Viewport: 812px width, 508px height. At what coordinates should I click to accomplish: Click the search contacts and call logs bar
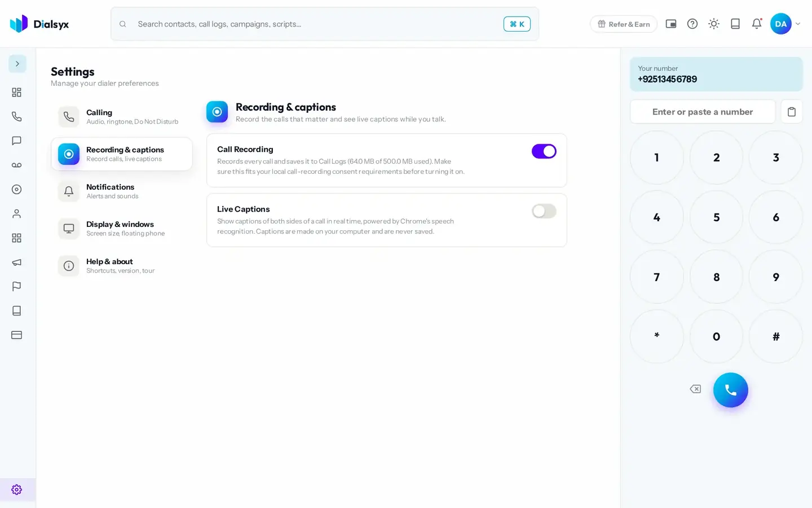[325, 24]
